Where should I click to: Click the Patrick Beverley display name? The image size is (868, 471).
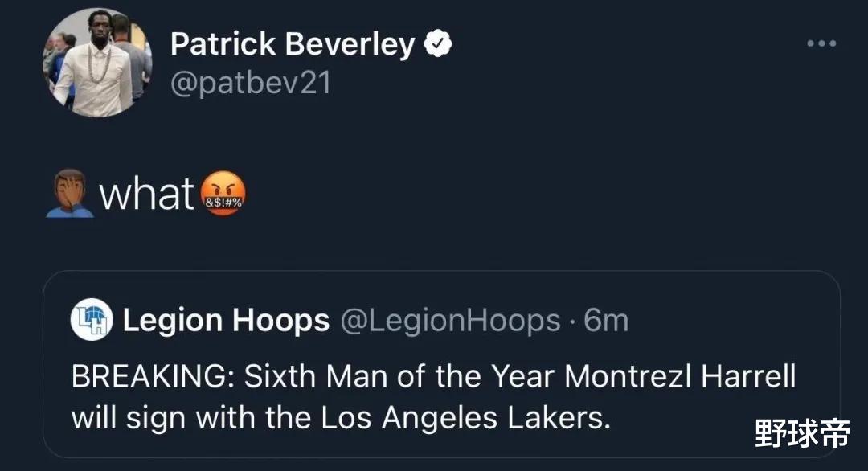click(293, 45)
